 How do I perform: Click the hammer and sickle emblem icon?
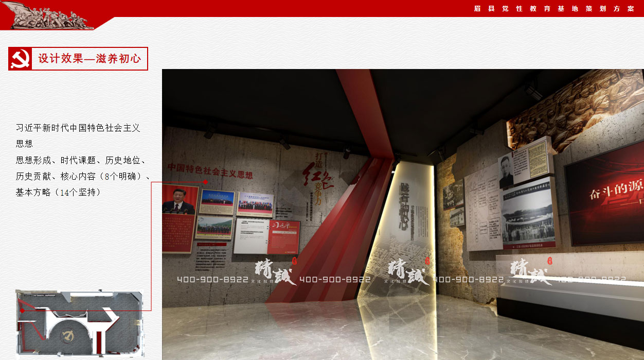point(20,59)
